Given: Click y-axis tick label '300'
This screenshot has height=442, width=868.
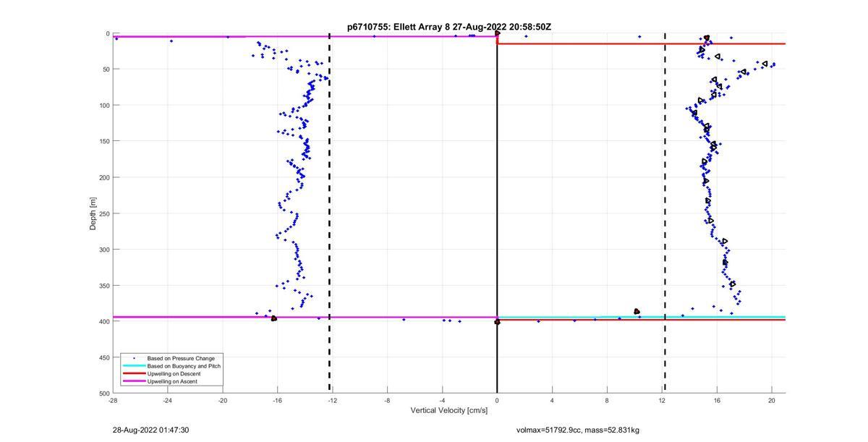Looking at the screenshot, I should pyautogui.click(x=104, y=250).
